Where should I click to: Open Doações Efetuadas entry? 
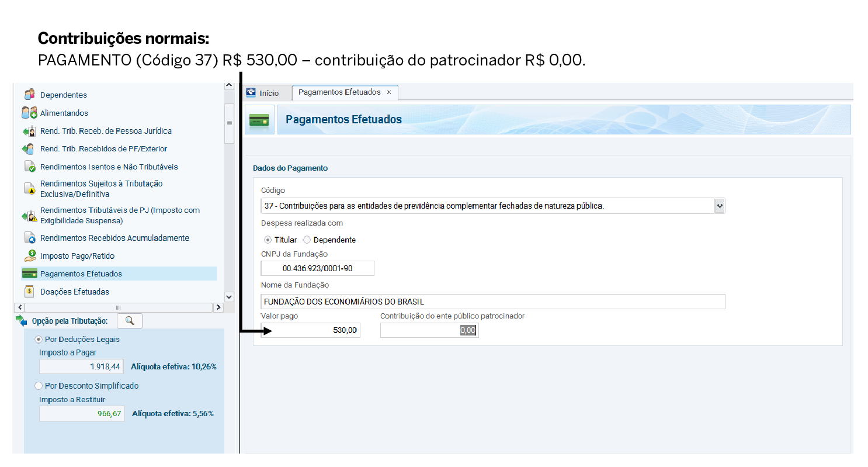(x=75, y=292)
